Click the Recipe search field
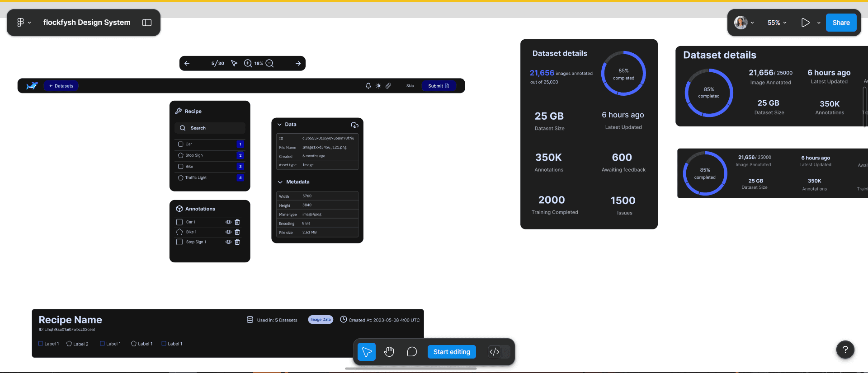The image size is (868, 373). pyautogui.click(x=210, y=128)
